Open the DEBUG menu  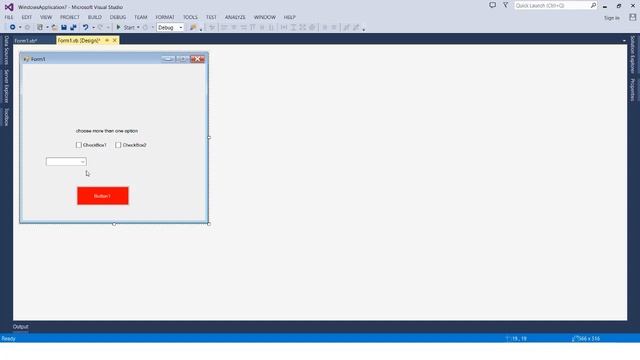pyautogui.click(x=118, y=17)
